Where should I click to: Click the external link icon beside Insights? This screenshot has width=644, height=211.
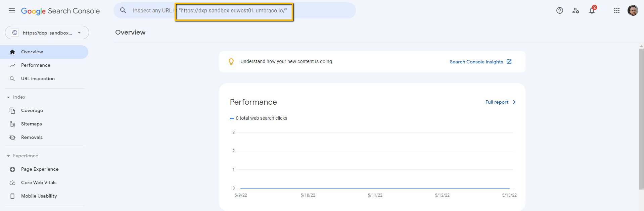pyautogui.click(x=509, y=62)
